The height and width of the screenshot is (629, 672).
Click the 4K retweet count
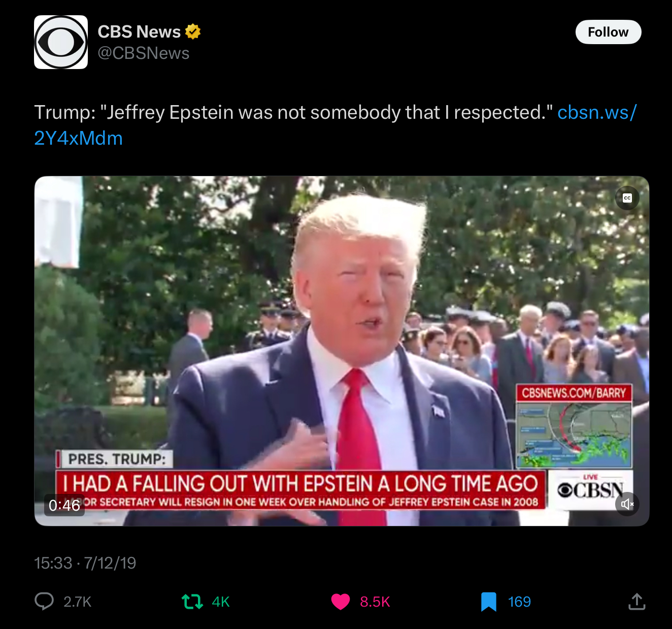[221, 602]
